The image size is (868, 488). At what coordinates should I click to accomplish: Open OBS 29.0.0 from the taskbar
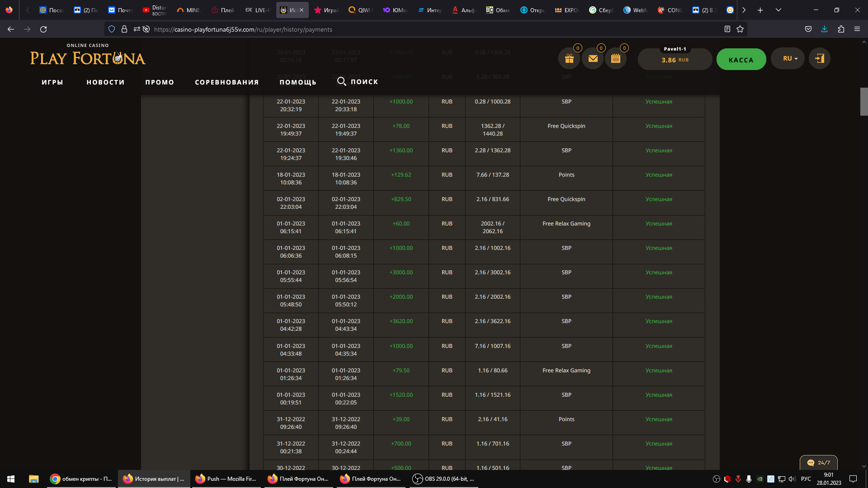pos(444,479)
